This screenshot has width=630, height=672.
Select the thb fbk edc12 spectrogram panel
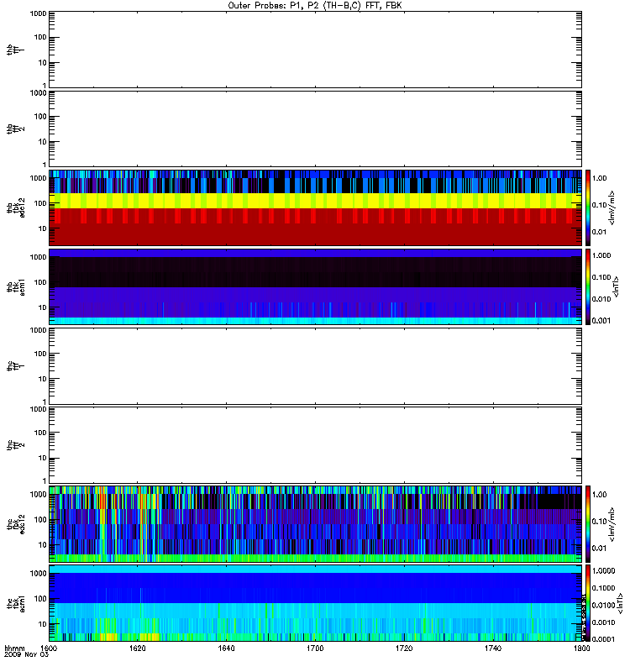pos(316,207)
